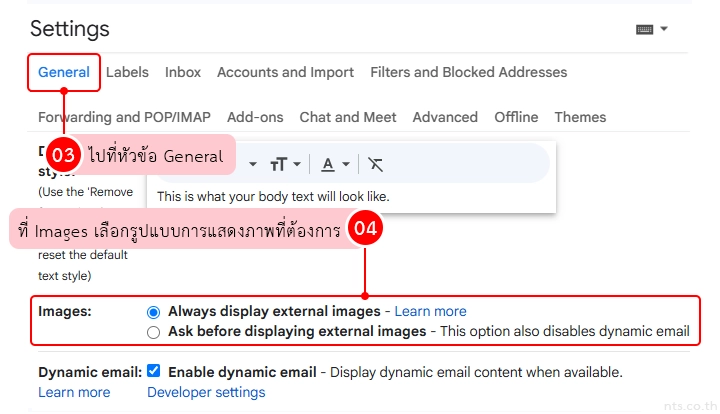This screenshot has height=414, width=720.
Task: Open the text size TT dropdown
Action: click(285, 164)
